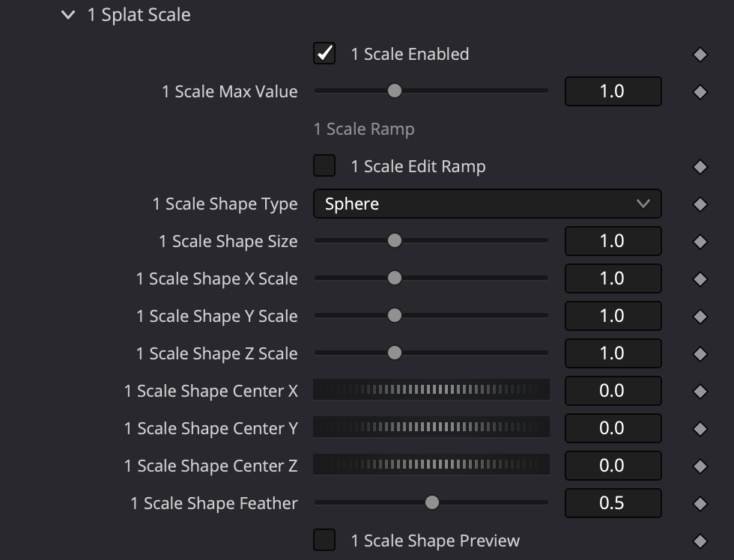Click keyframe diamond for 1 Scale Shape Center Y
Image resolution: width=734 pixels, height=560 pixels.
[700, 428]
